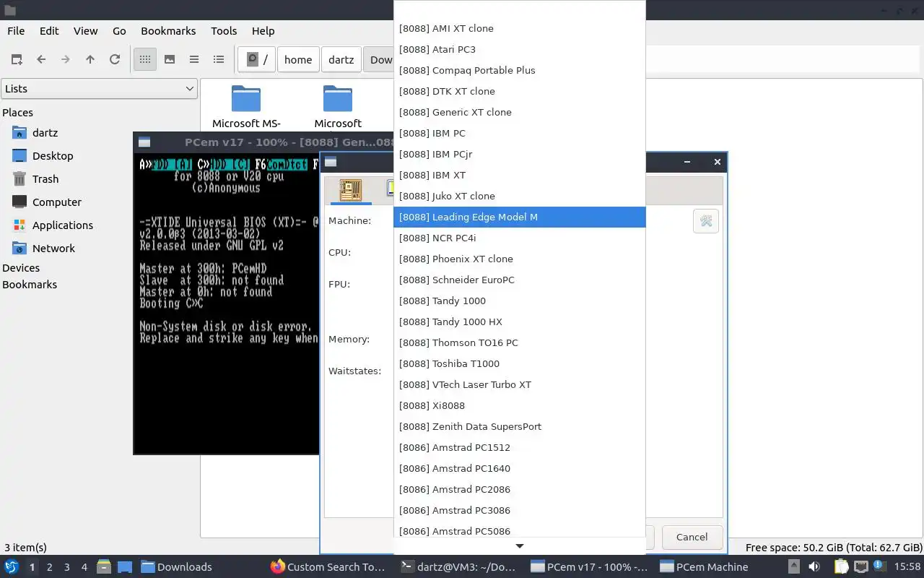Screen dimensions: 924x578
Task: Expand the Lists side pane dropdown
Action: click(99, 89)
